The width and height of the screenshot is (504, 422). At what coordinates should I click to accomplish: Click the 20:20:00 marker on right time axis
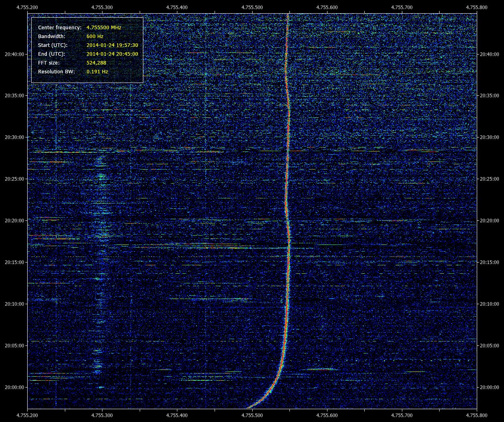click(489, 221)
